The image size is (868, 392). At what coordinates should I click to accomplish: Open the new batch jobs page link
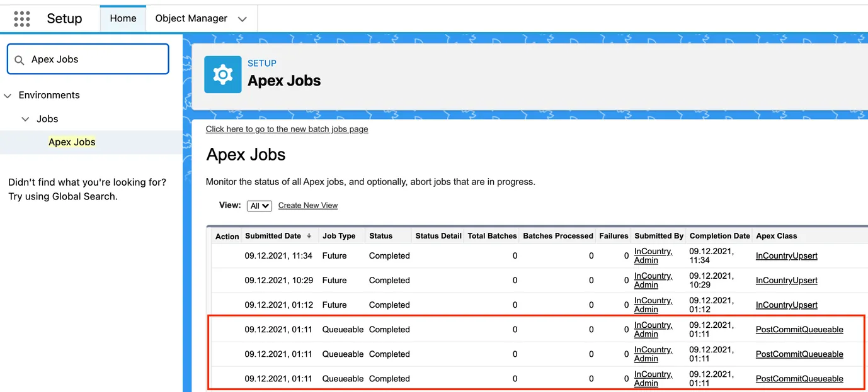coord(287,129)
